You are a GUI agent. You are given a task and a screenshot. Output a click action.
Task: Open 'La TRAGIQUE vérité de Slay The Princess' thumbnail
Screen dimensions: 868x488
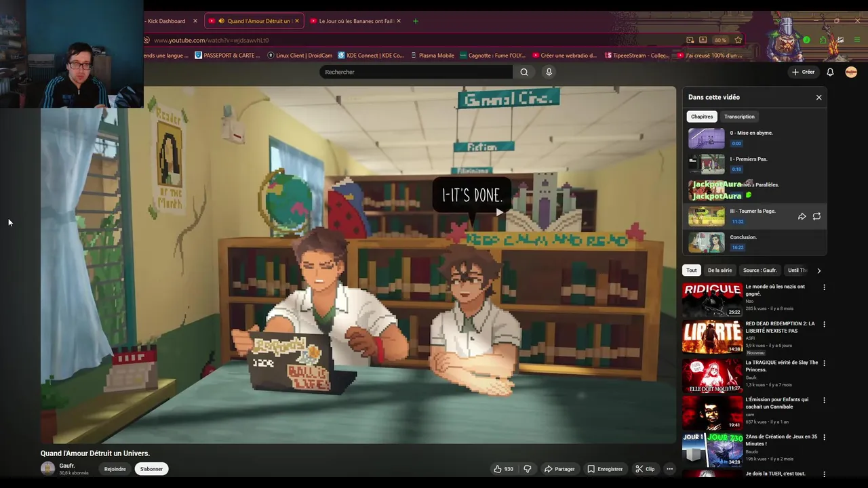(712, 375)
